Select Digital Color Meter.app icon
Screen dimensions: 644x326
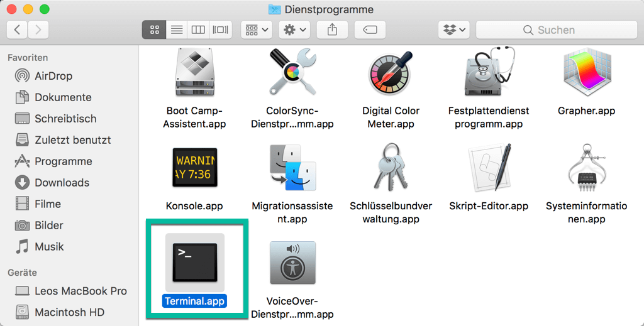coord(391,73)
